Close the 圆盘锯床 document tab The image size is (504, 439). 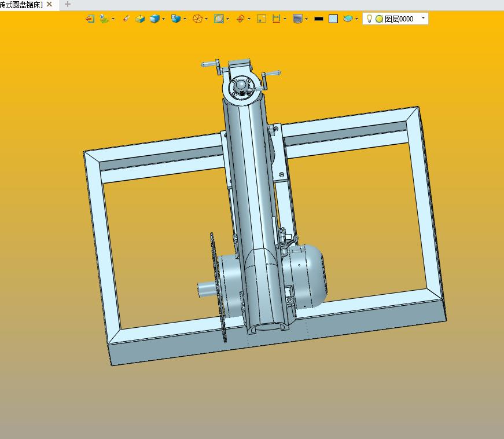click(50, 4)
